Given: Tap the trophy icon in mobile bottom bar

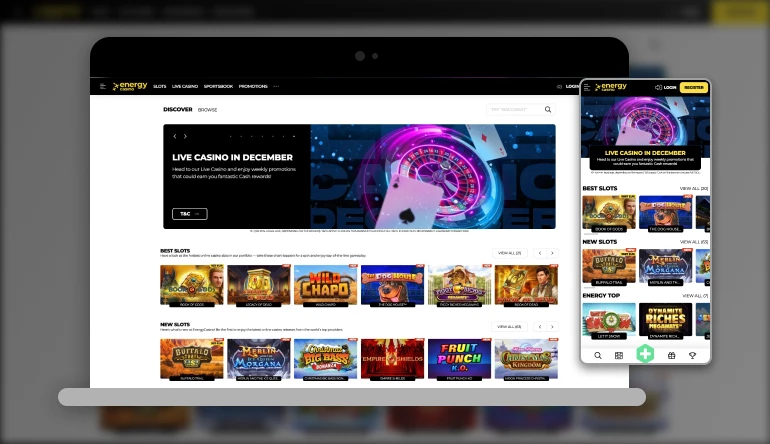Looking at the screenshot, I should (x=693, y=355).
